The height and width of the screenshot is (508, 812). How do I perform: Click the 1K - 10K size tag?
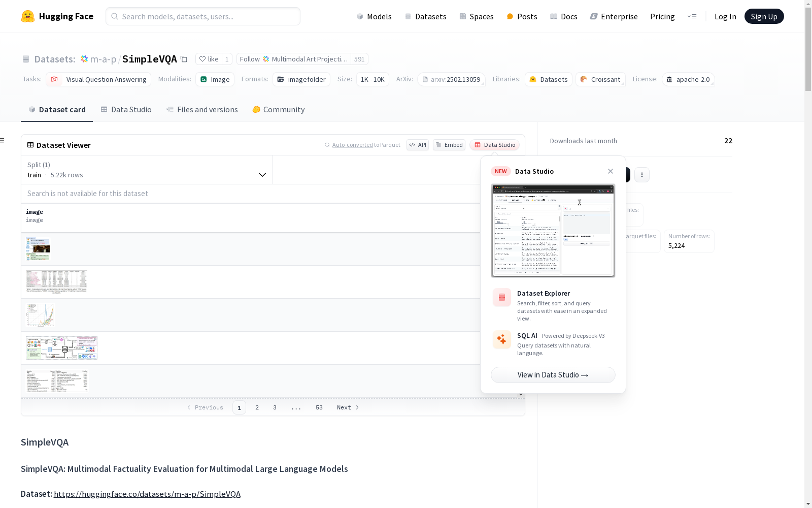(373, 79)
